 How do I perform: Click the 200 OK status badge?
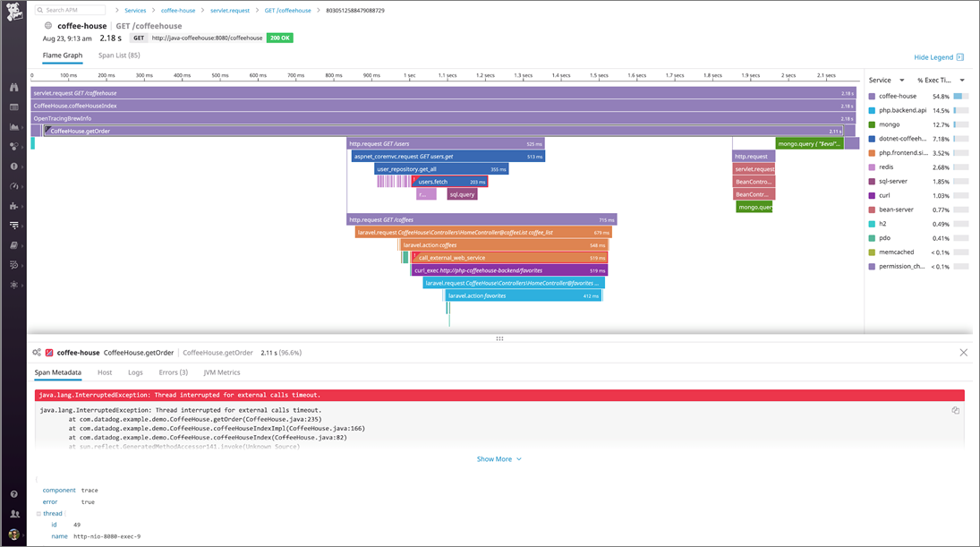[280, 38]
